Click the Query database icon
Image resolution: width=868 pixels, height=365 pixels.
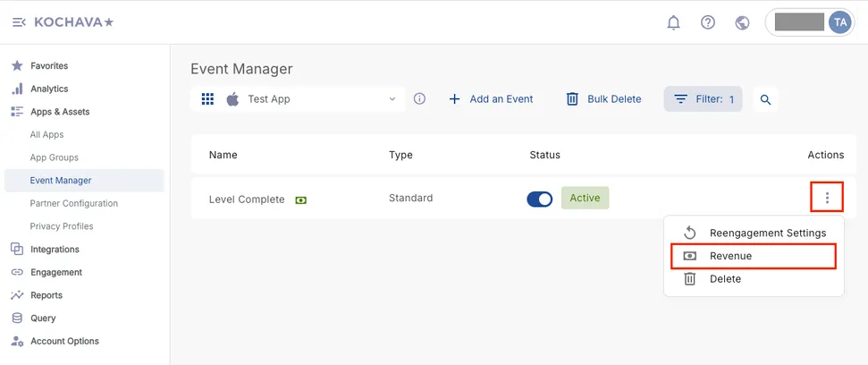[17, 318]
